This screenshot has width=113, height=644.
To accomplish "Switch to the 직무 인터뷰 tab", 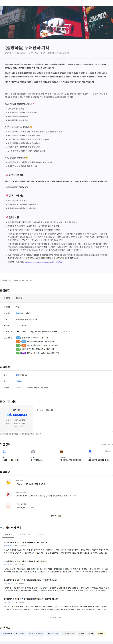I will pyautogui.click(x=41, y=534).
